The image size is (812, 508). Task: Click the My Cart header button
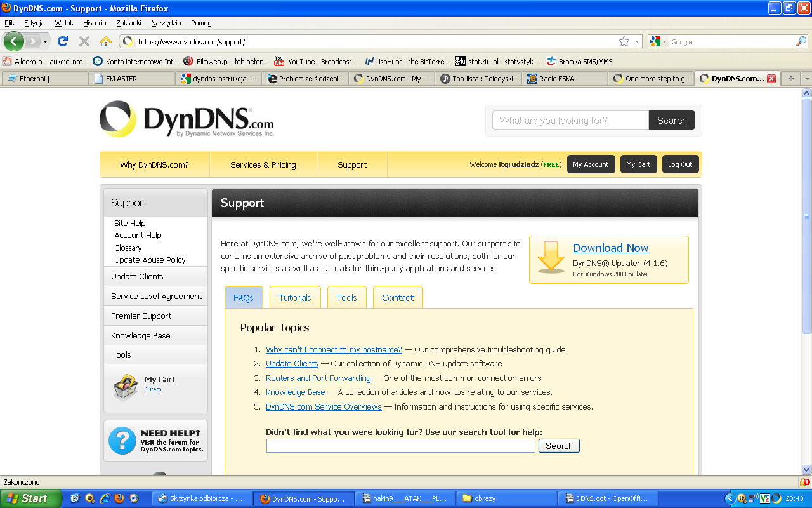(x=638, y=164)
